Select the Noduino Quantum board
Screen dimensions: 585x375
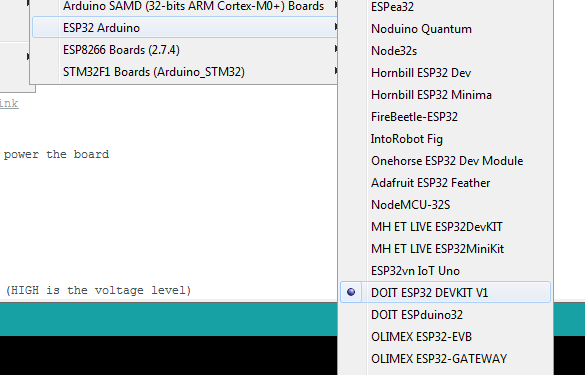(x=445, y=29)
